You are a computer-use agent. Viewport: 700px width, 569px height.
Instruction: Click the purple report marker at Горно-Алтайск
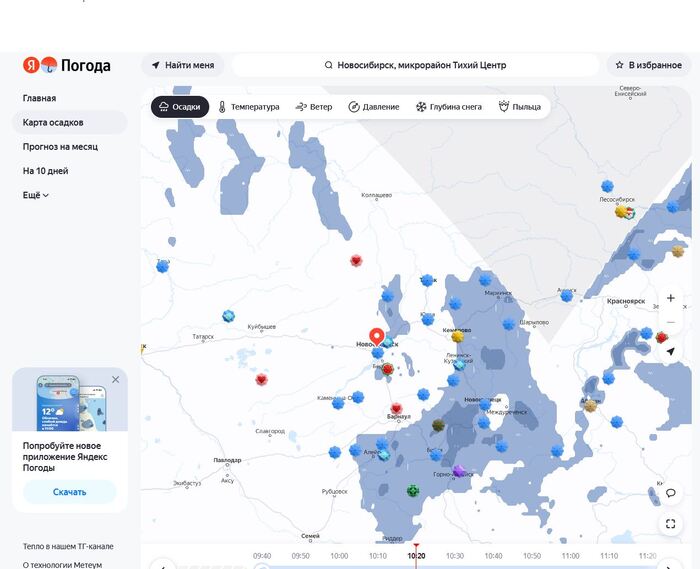point(458,471)
